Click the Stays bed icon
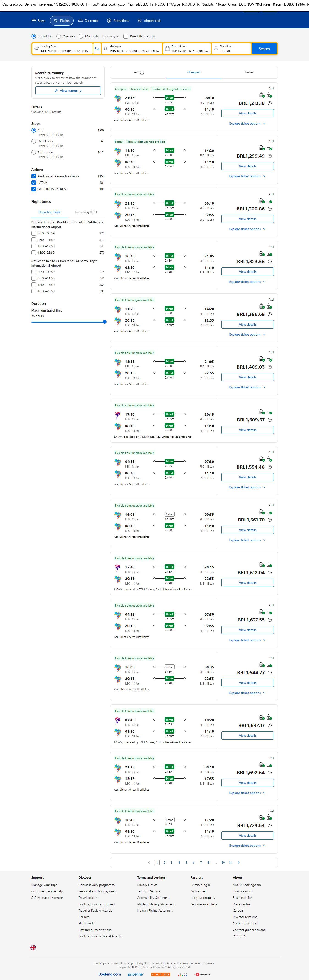This screenshot has width=309, height=980. 34,21
